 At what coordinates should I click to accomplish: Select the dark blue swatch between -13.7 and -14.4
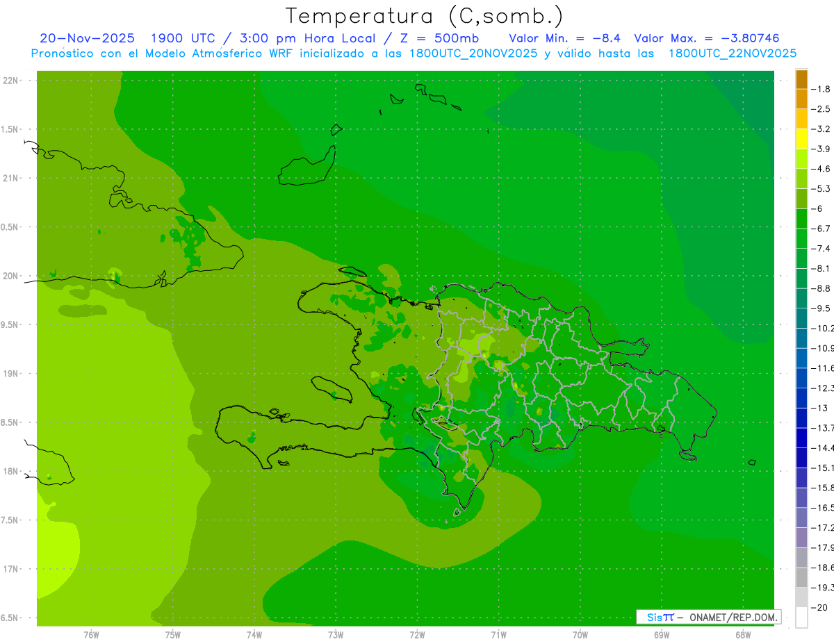(x=801, y=438)
